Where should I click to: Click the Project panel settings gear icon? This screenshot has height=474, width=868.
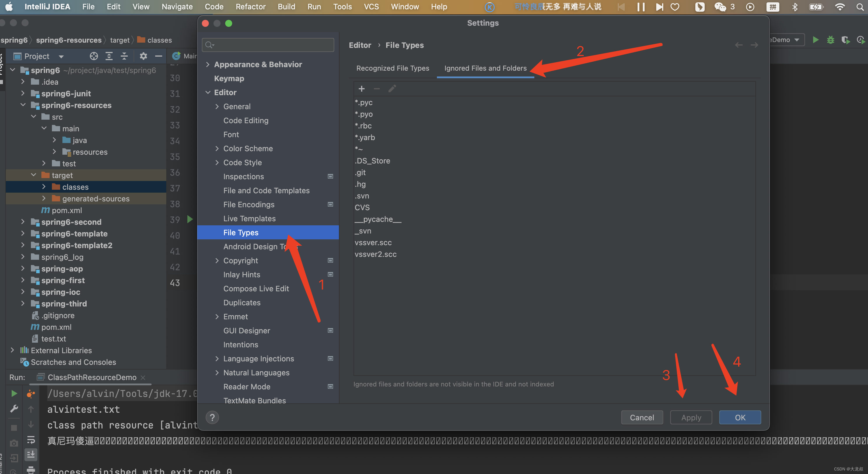143,56
